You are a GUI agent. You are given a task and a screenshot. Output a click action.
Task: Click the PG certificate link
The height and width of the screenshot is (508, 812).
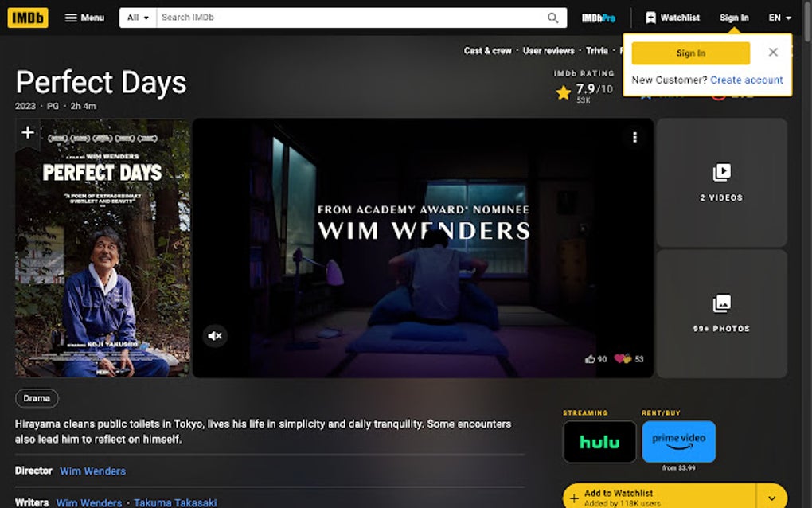click(53, 106)
